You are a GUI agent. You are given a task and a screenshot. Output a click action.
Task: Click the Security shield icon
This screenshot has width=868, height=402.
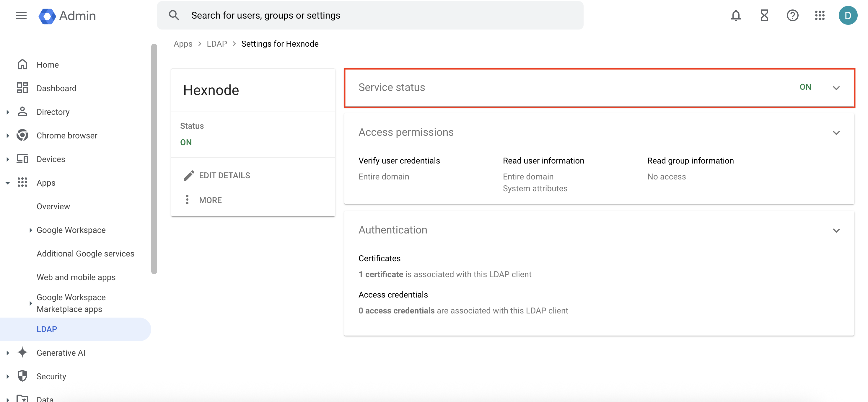click(x=22, y=376)
